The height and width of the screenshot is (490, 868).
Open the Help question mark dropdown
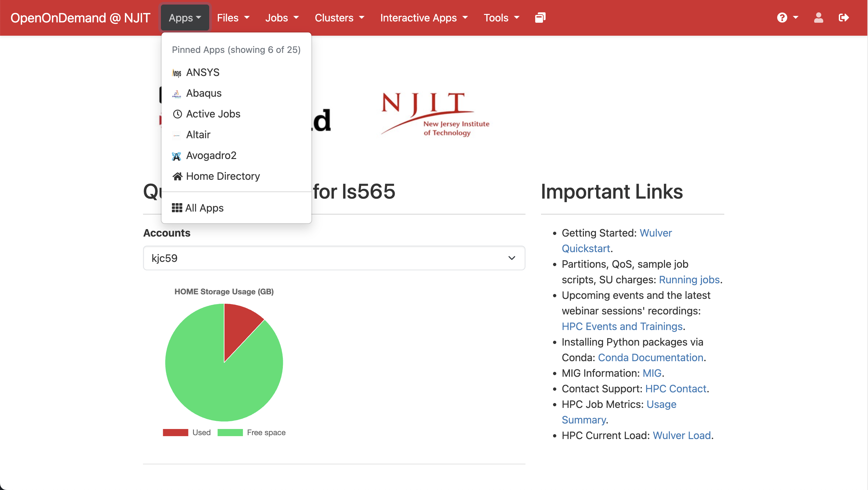coord(787,18)
